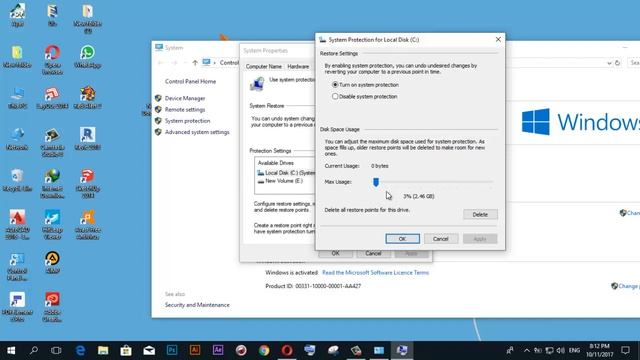Click Cancel in System Properties window
The image size is (640, 360).
(373, 253)
